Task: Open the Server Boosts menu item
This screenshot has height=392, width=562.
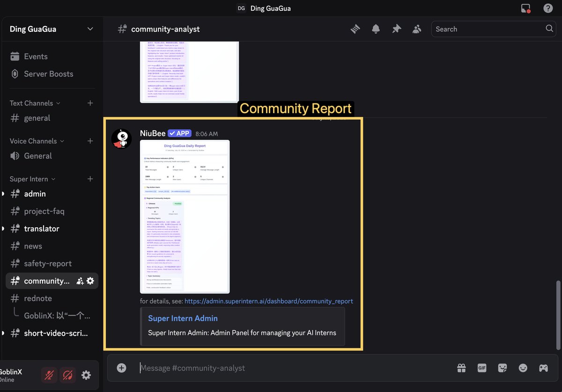Action: tap(52, 74)
